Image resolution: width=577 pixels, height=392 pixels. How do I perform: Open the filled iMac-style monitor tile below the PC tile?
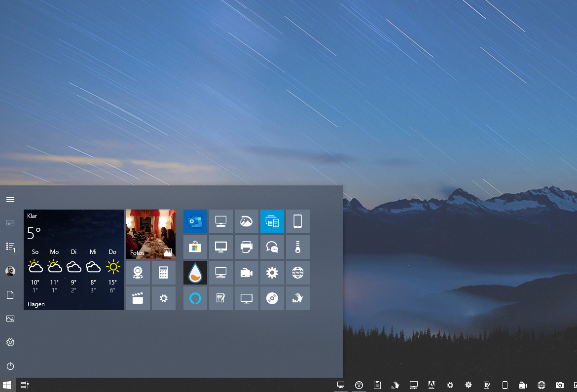point(221,247)
